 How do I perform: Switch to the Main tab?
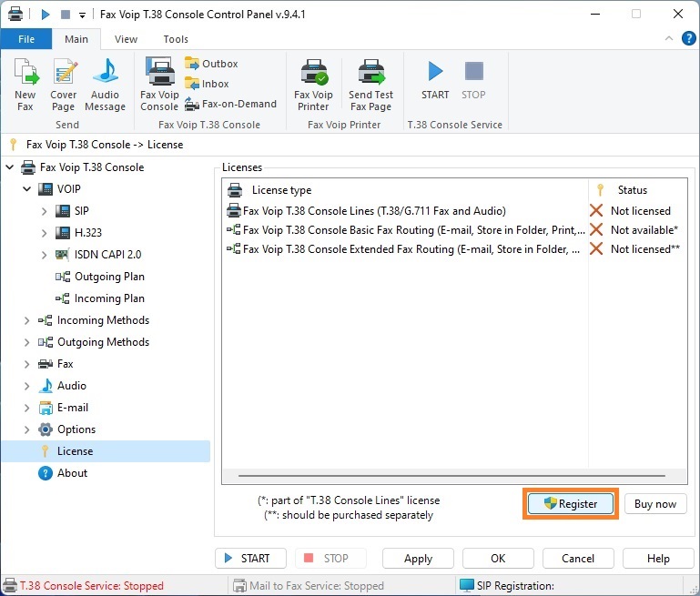tap(76, 39)
